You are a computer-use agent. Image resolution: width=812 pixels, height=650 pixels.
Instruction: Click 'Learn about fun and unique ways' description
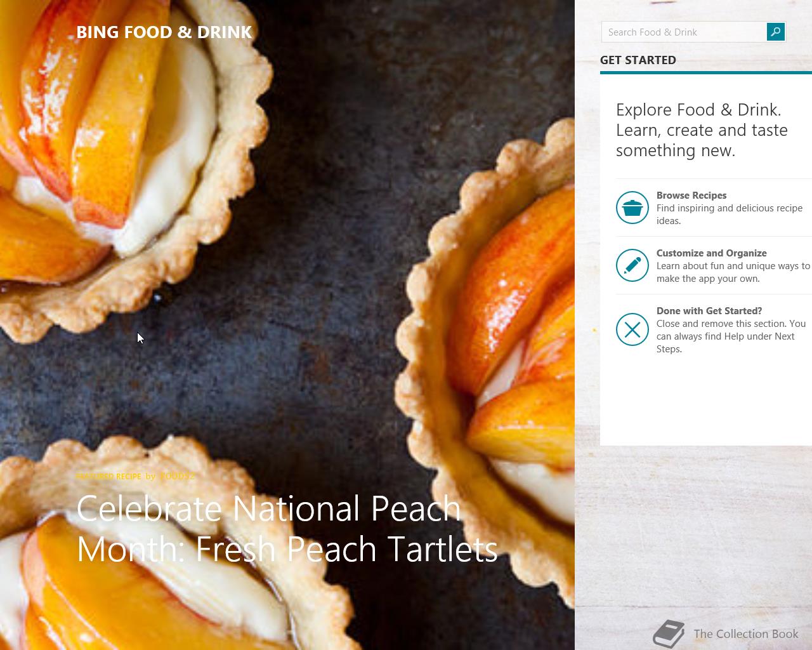click(733, 272)
